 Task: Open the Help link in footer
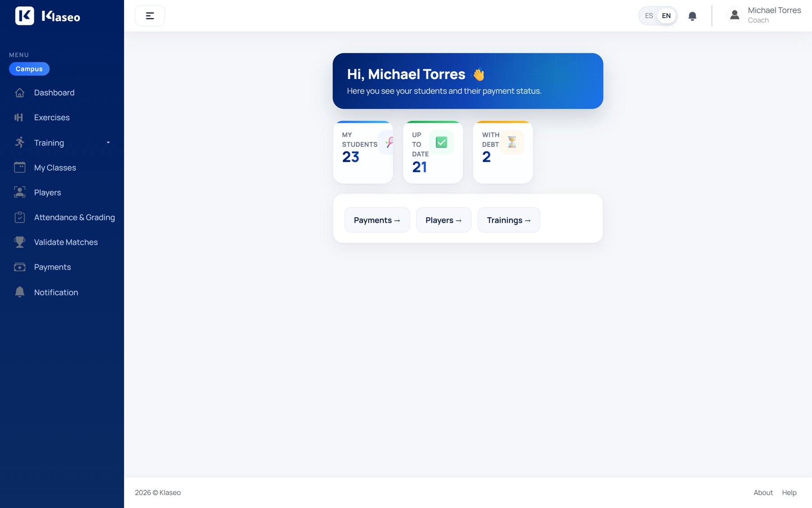pyautogui.click(x=789, y=493)
